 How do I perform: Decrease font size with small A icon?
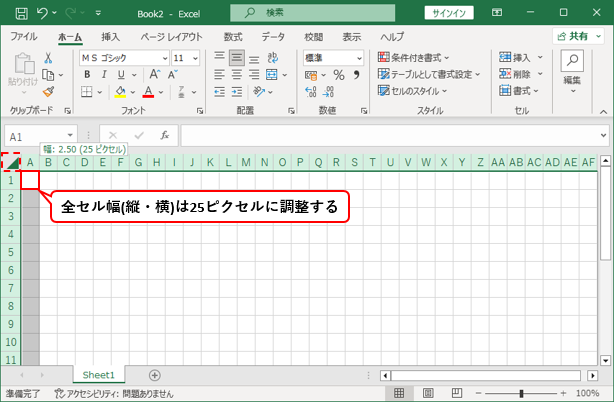point(173,74)
